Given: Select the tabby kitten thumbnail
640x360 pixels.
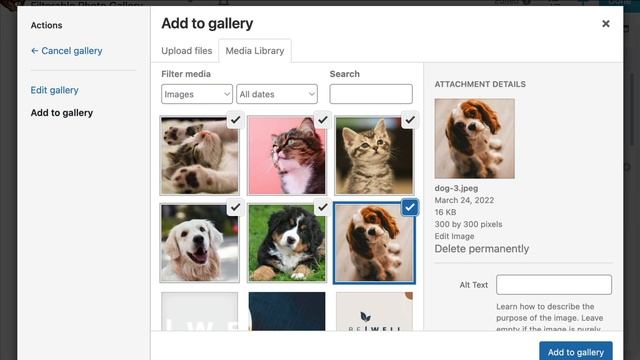Looking at the screenshot, I should (374, 156).
